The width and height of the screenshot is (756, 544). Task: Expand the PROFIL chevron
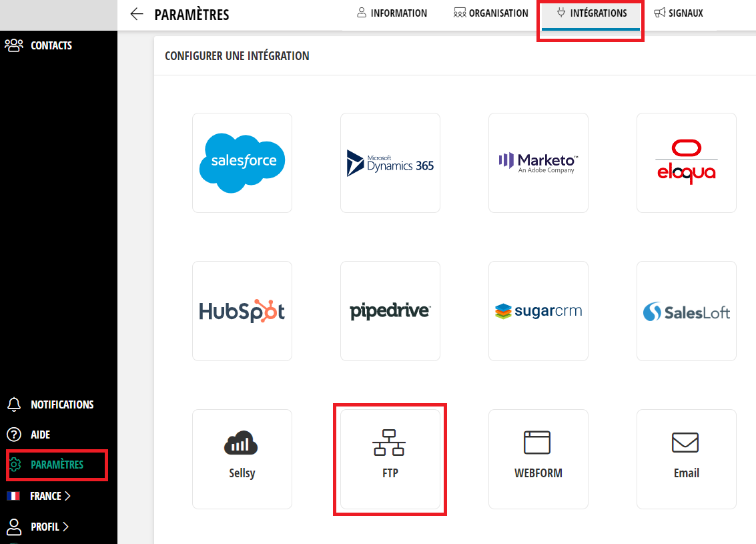tap(65, 527)
